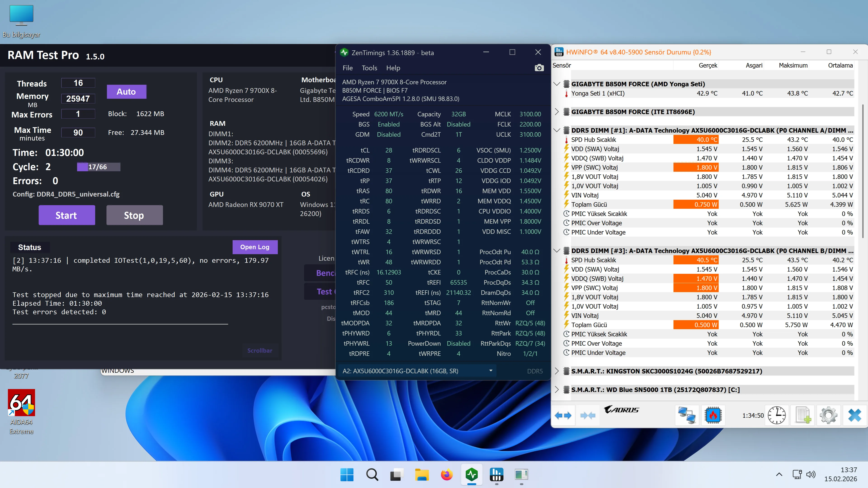868x488 pixels.
Task: Open the Help menu in ZenTimings
Action: pyautogui.click(x=393, y=68)
